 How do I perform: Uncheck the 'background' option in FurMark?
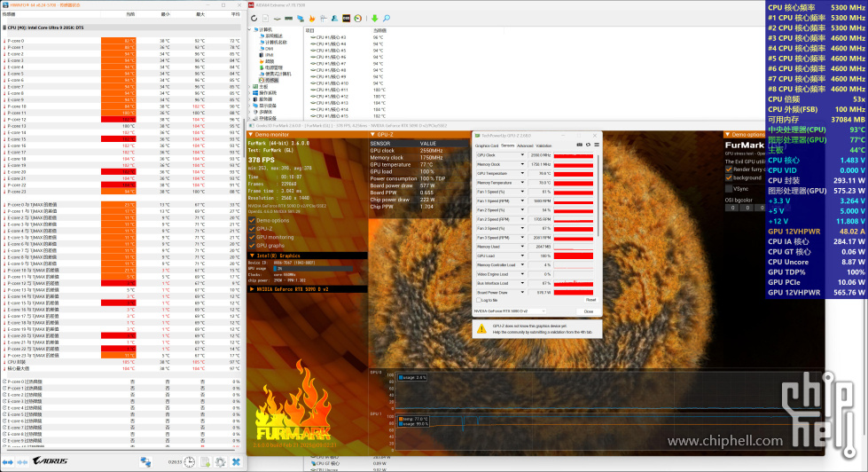click(x=730, y=177)
